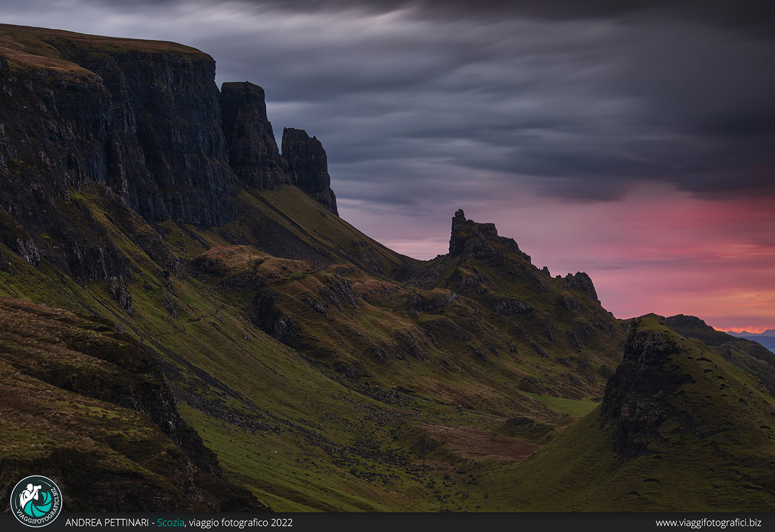The width and height of the screenshot is (775, 532).
Task: Select the teal Scozia word in caption
Action: 170,522
